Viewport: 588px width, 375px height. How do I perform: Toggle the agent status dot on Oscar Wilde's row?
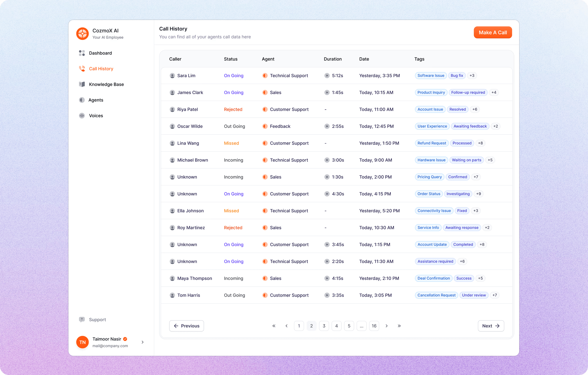[x=265, y=126]
